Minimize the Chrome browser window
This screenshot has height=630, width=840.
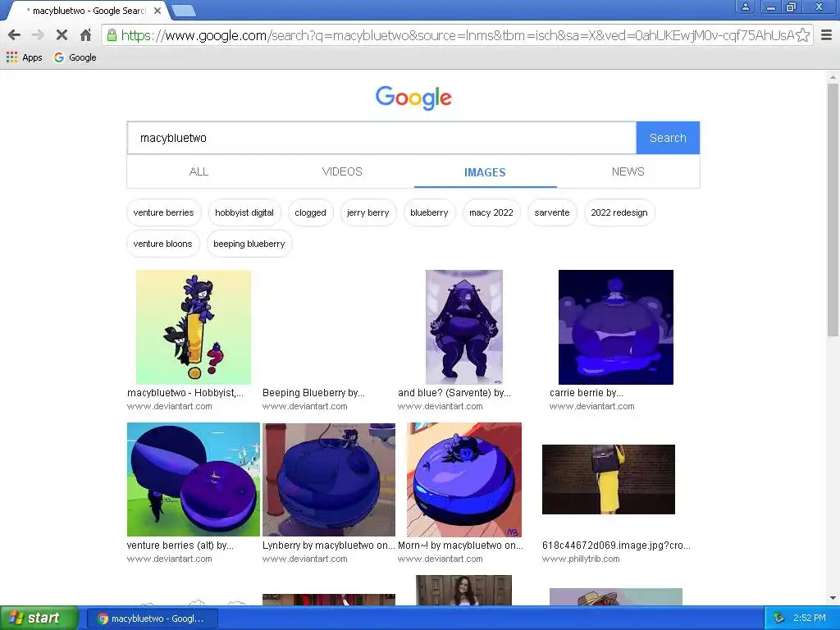click(x=770, y=7)
